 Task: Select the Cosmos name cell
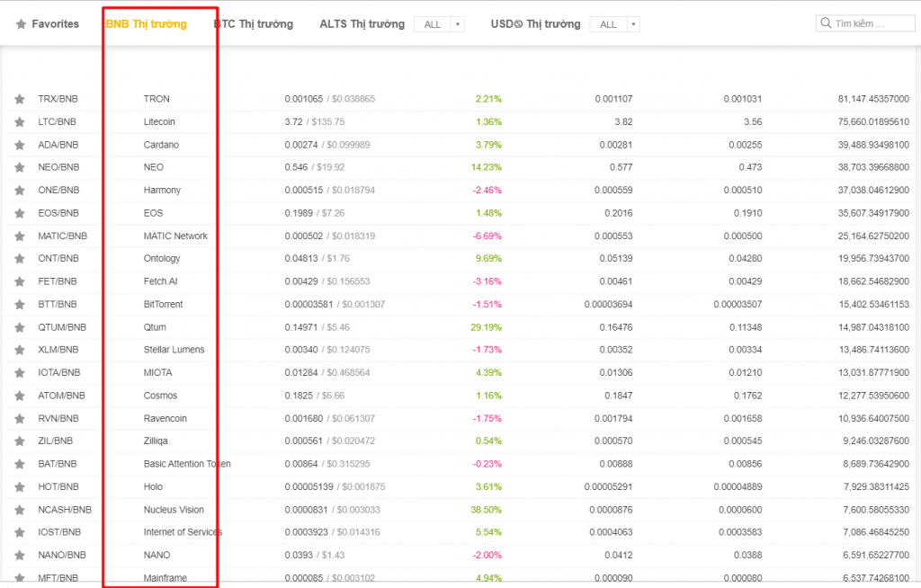pos(160,396)
